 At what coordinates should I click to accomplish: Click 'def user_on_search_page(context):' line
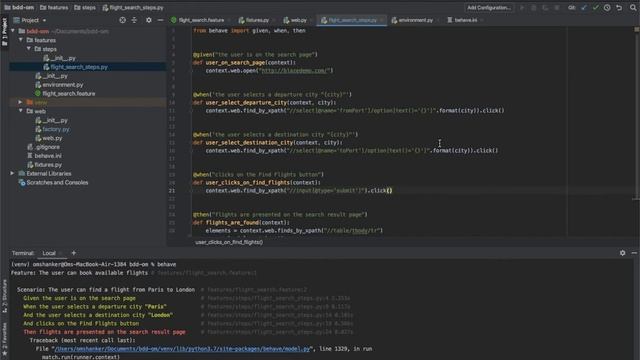coord(244,62)
